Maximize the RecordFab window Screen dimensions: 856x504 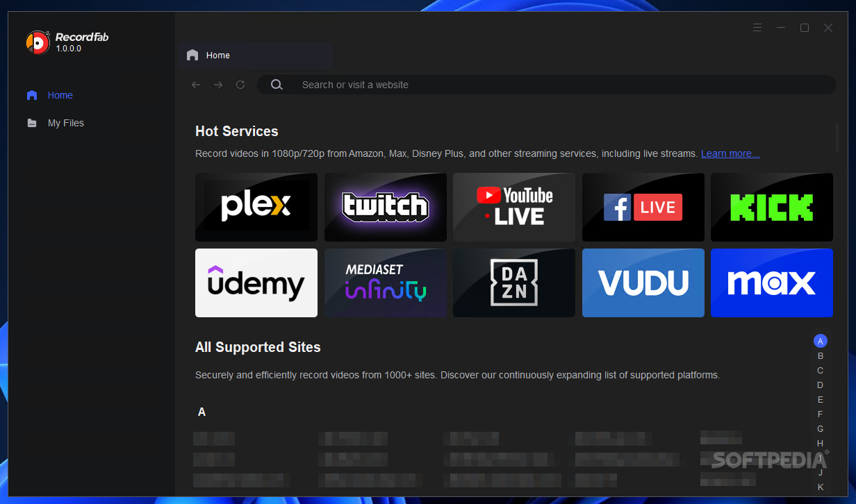805,28
